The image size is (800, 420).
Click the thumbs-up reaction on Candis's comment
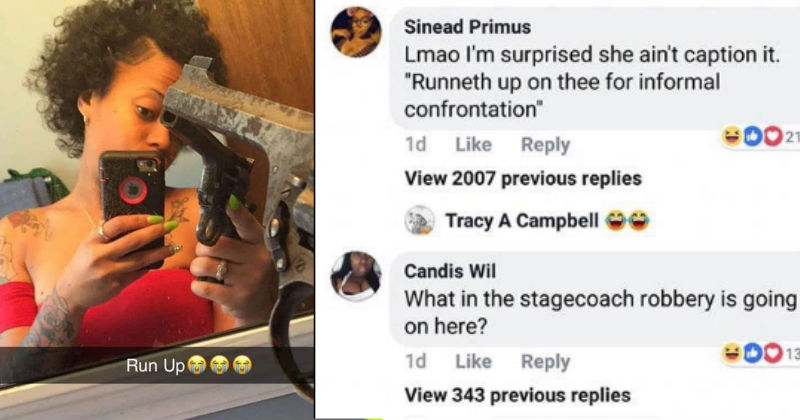[753, 353]
